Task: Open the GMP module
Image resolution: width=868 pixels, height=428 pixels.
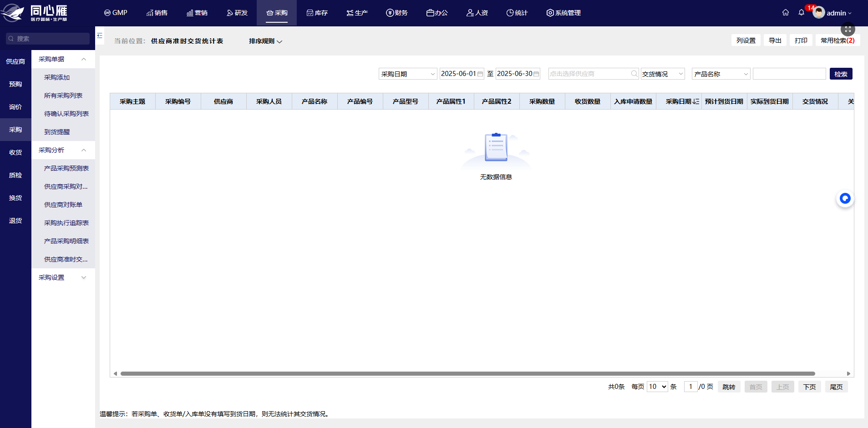Action: coord(116,13)
